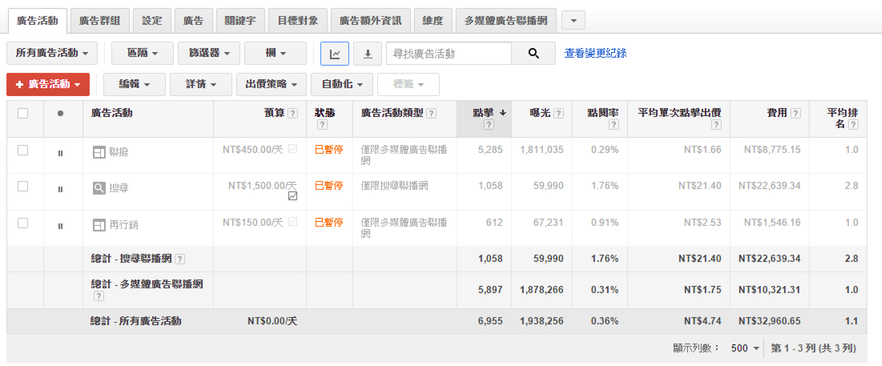Select the 廣告活動 tab
The image size is (882, 366).
pos(37,21)
